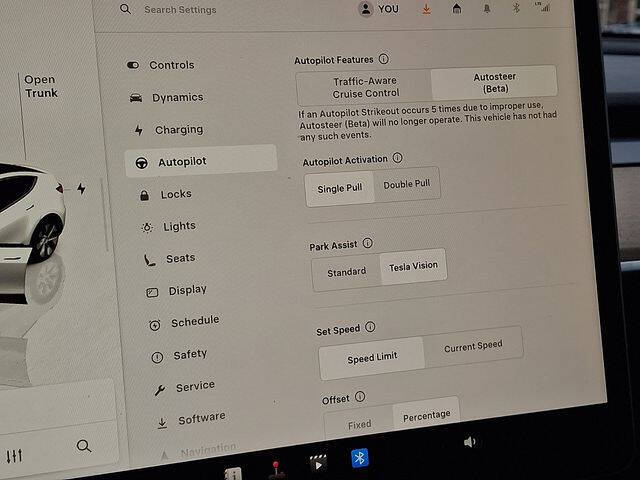Open the HomeLink garage icon

pos(457,9)
